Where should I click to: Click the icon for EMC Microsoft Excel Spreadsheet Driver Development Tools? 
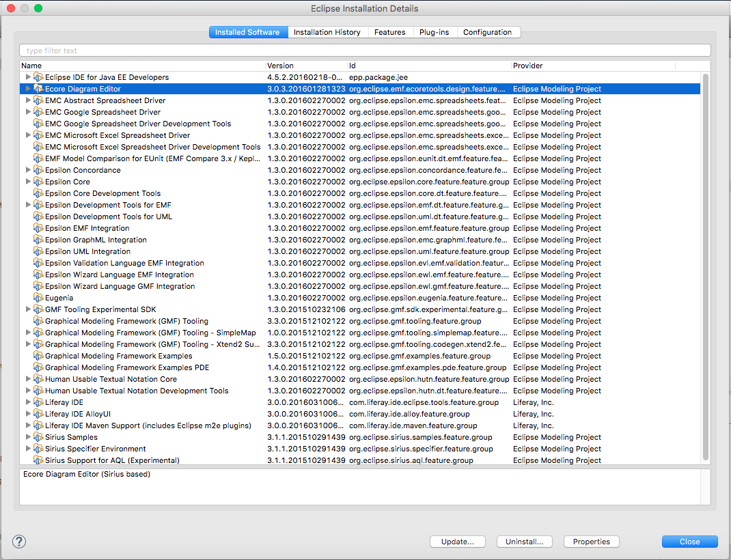coord(38,148)
